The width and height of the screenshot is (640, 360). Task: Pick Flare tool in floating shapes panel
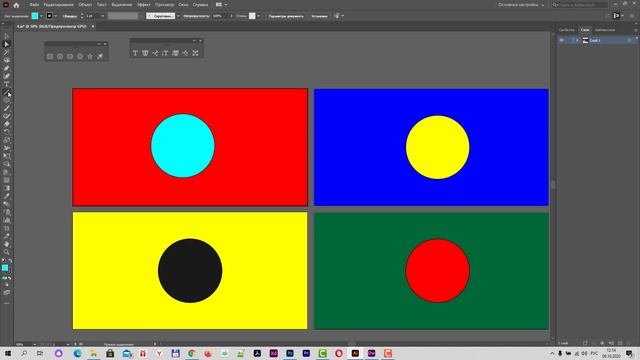click(100, 56)
